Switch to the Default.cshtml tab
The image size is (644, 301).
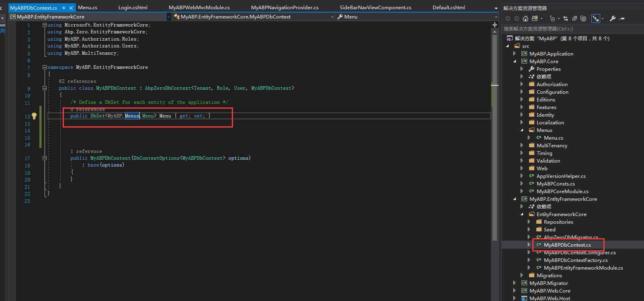[449, 7]
